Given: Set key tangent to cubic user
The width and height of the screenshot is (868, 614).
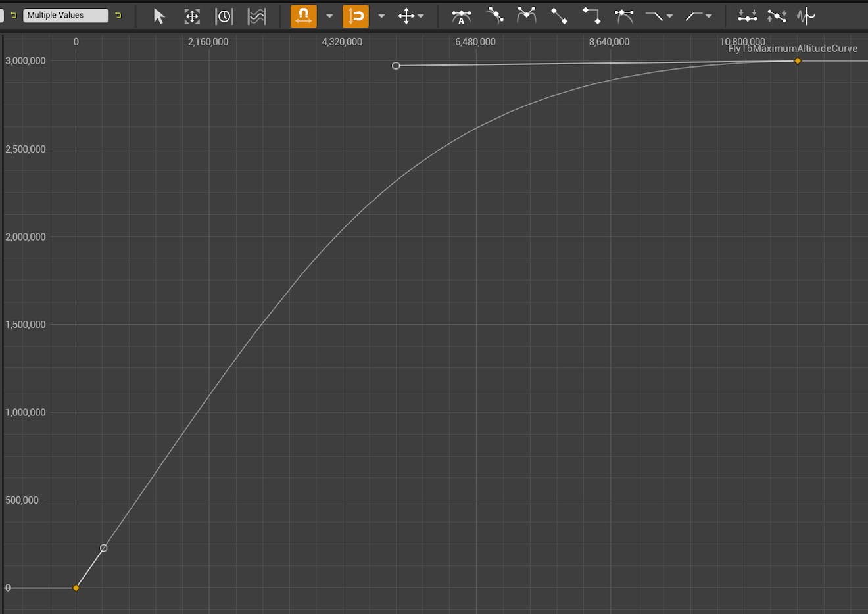Looking at the screenshot, I should pyautogui.click(x=494, y=16).
